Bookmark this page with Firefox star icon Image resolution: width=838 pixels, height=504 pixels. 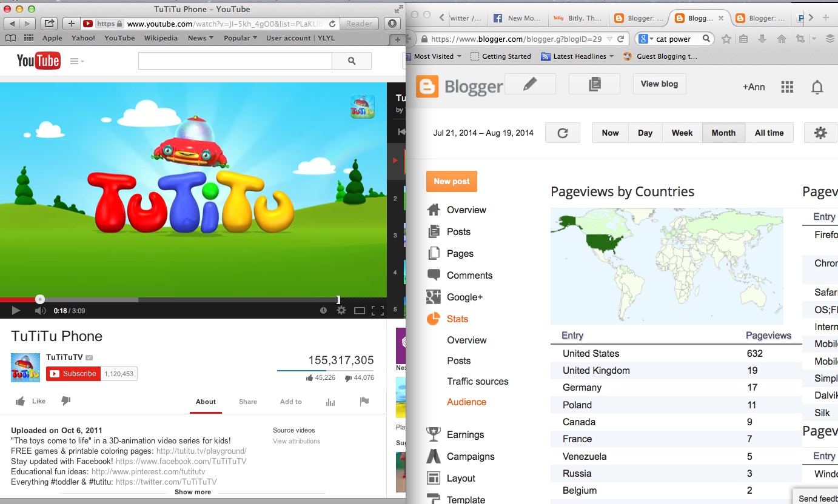[726, 39]
